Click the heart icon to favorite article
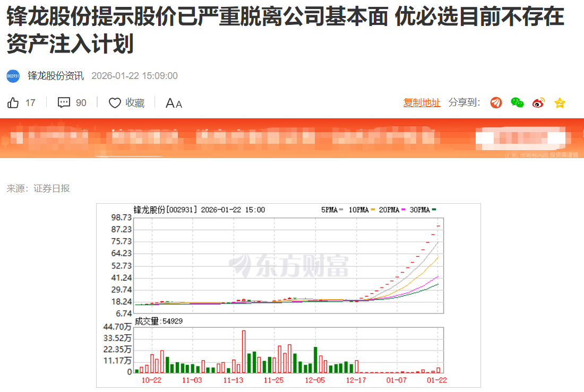584x392 pixels. (x=115, y=103)
